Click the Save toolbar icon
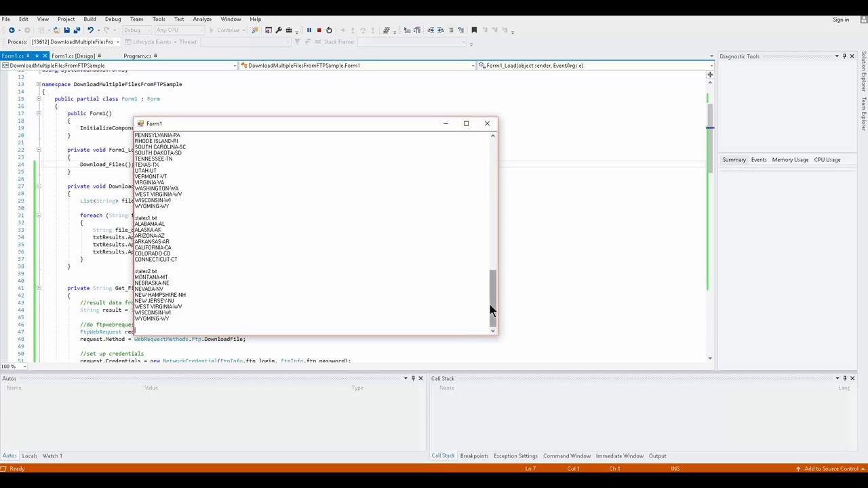This screenshot has width=868, height=488. click(x=66, y=30)
